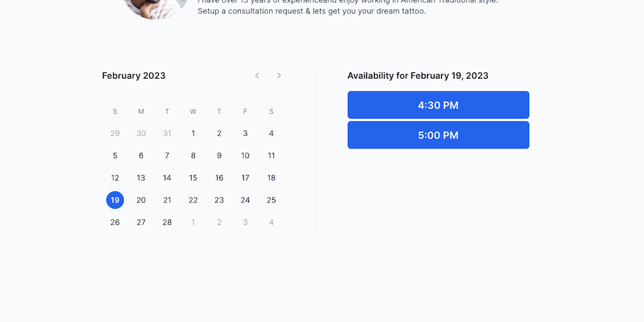Book the 4:30 PM time slot
Viewport: 644px width, 322px height.
pyautogui.click(x=438, y=105)
